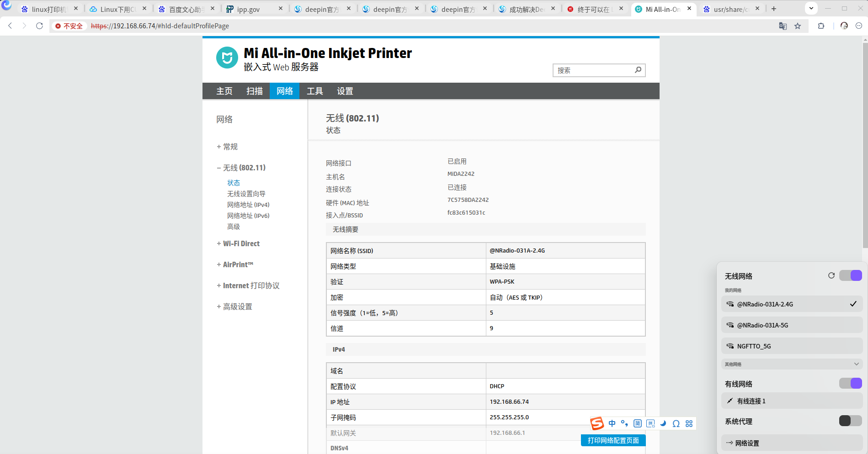Open the browser tab list dropdown
868x454 pixels.
pos(811,8)
